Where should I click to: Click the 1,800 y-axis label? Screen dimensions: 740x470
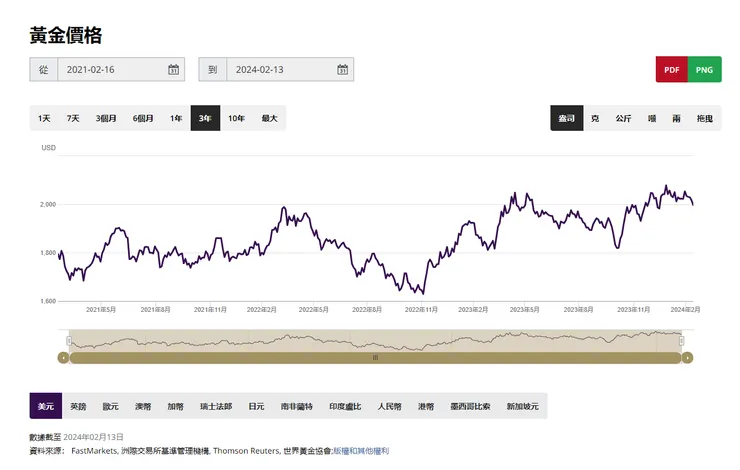[x=48, y=252]
